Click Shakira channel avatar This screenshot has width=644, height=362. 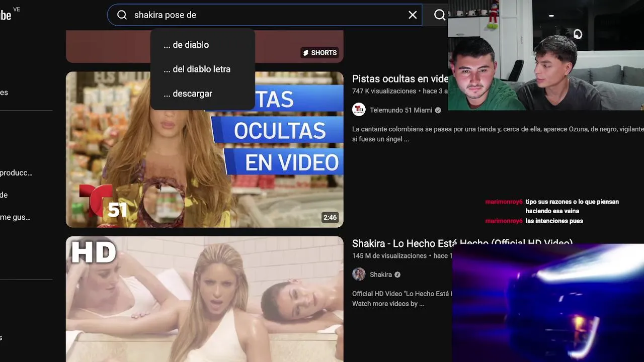(359, 275)
